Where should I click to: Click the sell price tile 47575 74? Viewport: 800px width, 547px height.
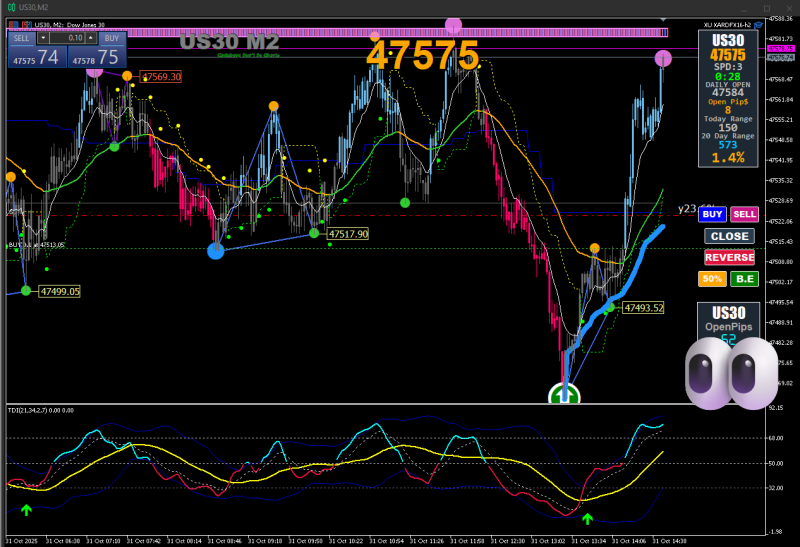37,57
